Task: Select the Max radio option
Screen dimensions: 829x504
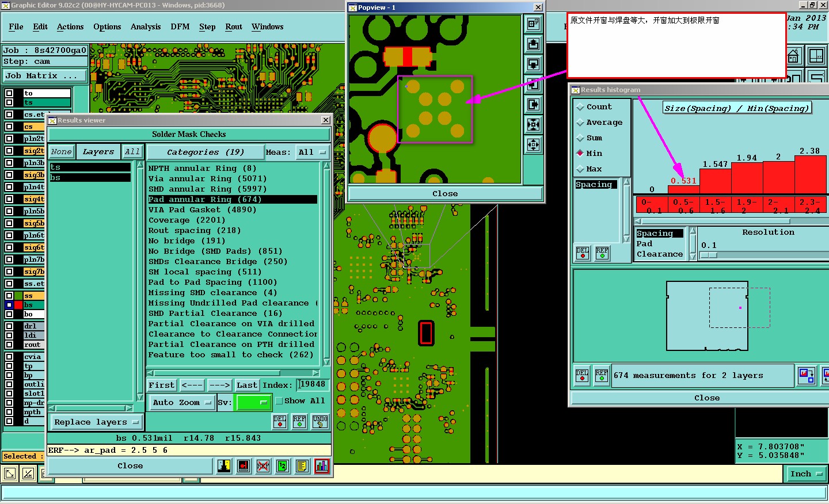Action: click(x=580, y=169)
